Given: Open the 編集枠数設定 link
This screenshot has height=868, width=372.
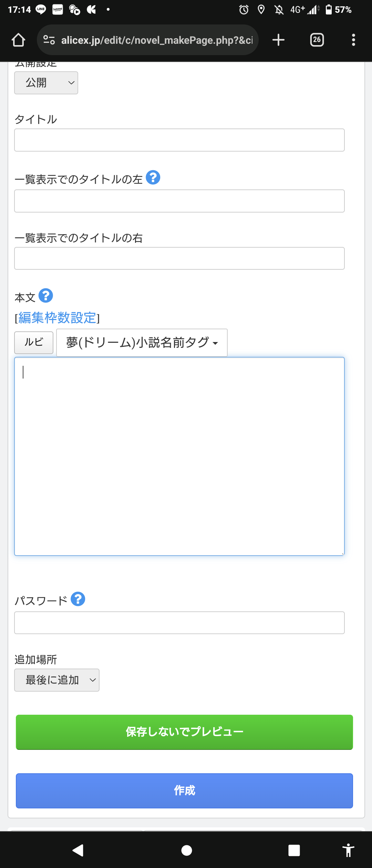Looking at the screenshot, I should [x=57, y=318].
